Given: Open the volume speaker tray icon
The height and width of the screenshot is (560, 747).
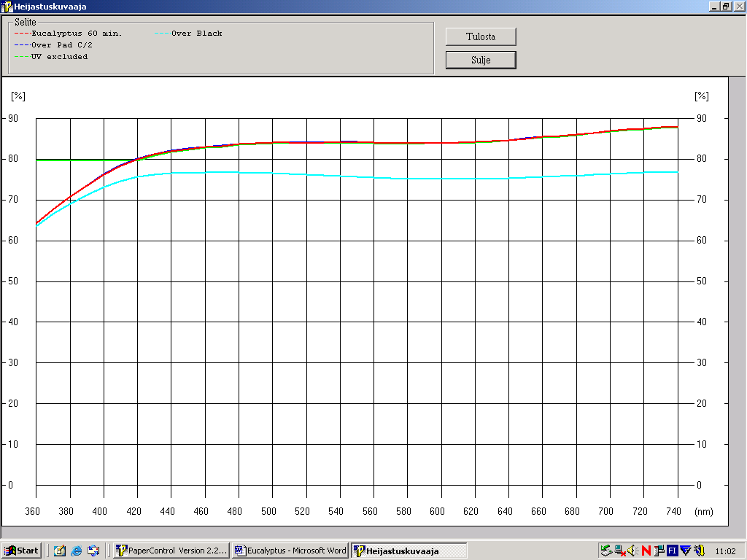Looking at the screenshot, I should point(633,551).
